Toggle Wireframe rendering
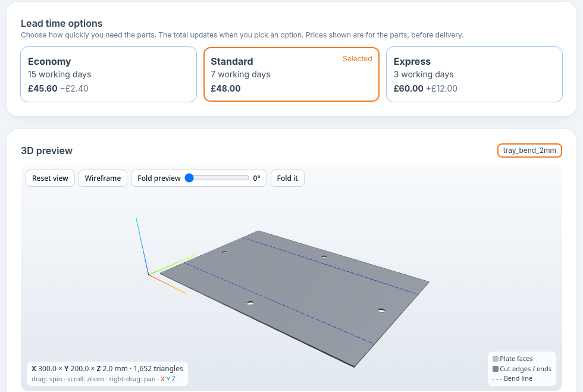583x392 pixels. click(x=102, y=178)
